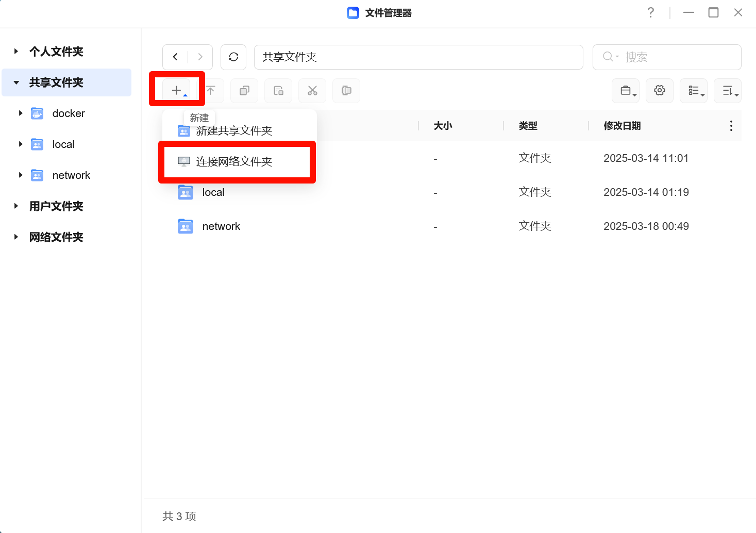
Task: Expand 网络文件夹 in the sidebar
Action: coord(16,237)
